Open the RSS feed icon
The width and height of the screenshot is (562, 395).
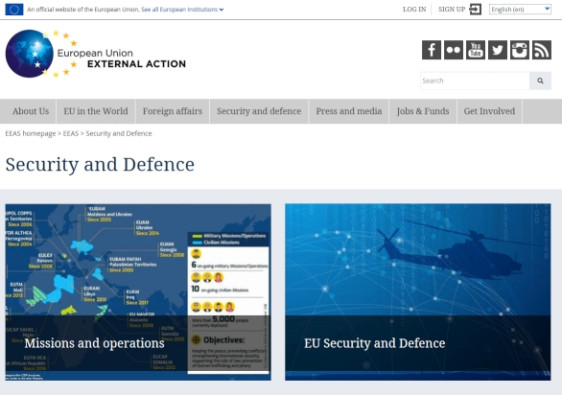[542, 50]
